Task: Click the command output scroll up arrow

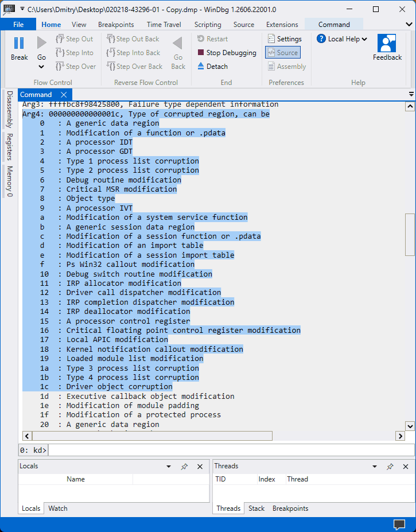Action: [x=410, y=107]
